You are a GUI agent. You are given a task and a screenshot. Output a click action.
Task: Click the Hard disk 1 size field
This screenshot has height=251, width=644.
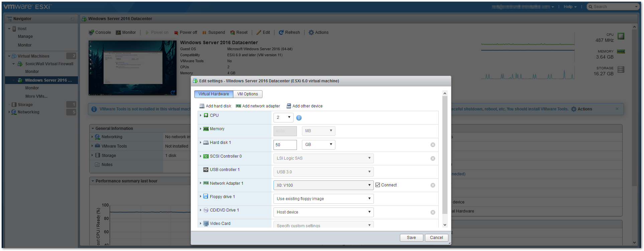[285, 145]
